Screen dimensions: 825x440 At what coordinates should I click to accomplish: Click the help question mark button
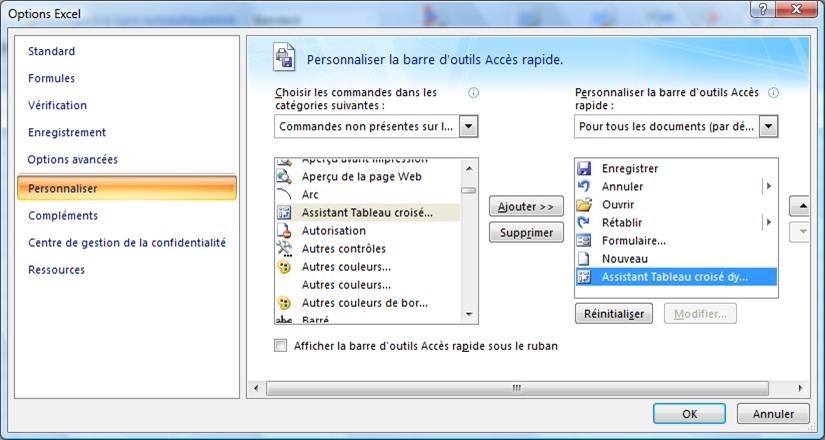point(763,9)
